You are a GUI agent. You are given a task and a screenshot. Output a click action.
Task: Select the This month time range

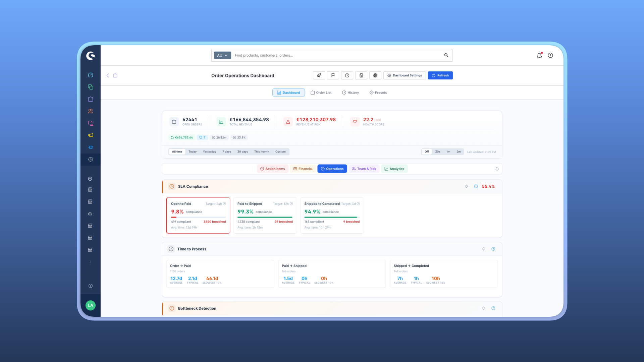point(262,152)
